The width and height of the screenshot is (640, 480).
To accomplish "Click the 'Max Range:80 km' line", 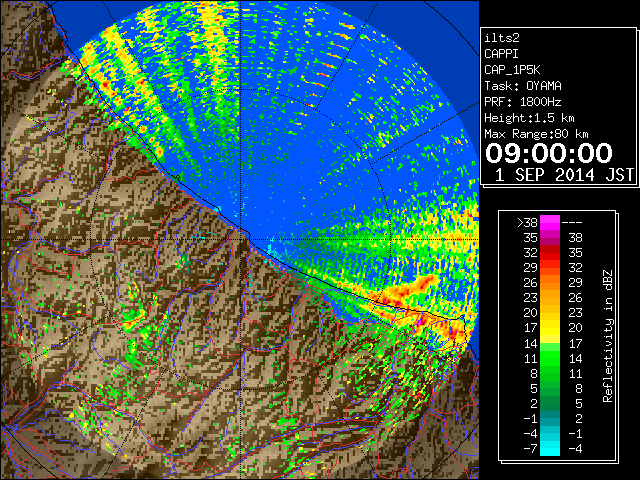I will point(536,134).
